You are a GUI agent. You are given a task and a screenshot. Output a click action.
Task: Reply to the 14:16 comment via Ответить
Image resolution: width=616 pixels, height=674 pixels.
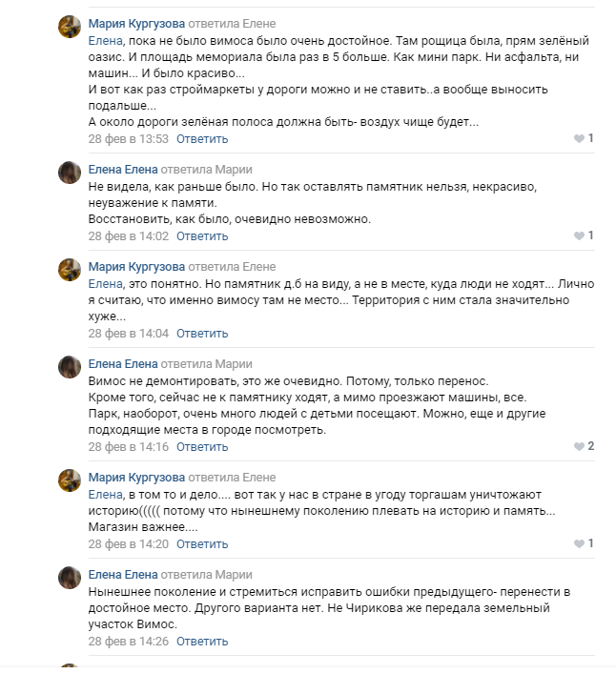point(202,446)
